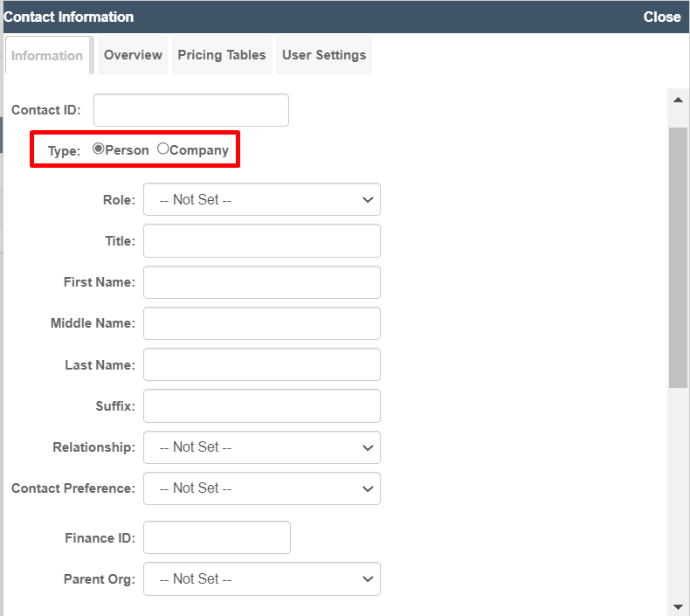
Task: Select the Information tab
Action: 47,55
